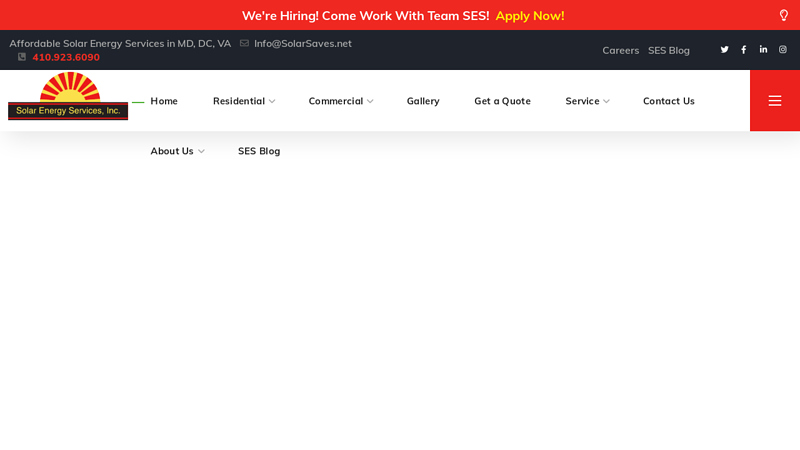Click 'We're Hiring! Come Work With Team SES!' text
The width and height of the screenshot is (800, 450).
coord(365,16)
